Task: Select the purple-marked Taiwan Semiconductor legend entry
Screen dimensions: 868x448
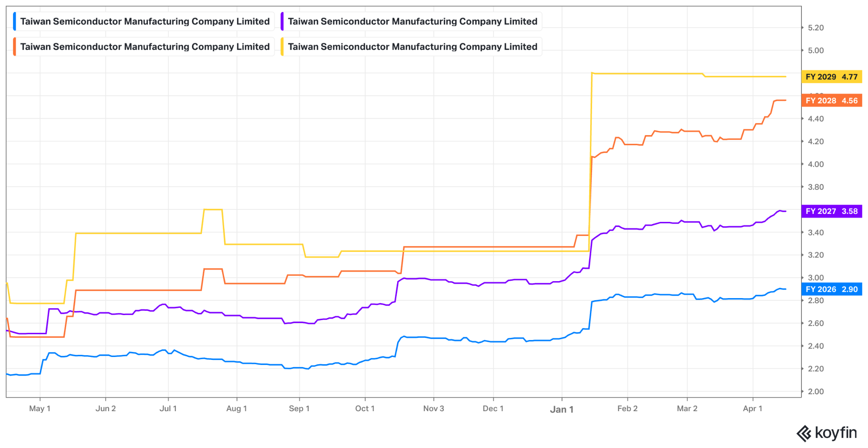Action: pos(412,21)
